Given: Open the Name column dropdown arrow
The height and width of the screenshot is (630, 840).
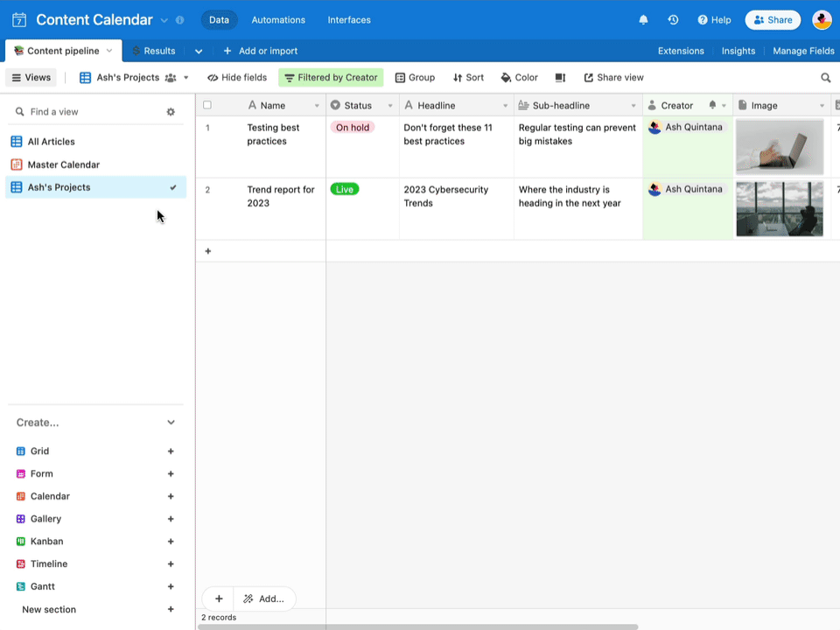Looking at the screenshot, I should [x=316, y=105].
